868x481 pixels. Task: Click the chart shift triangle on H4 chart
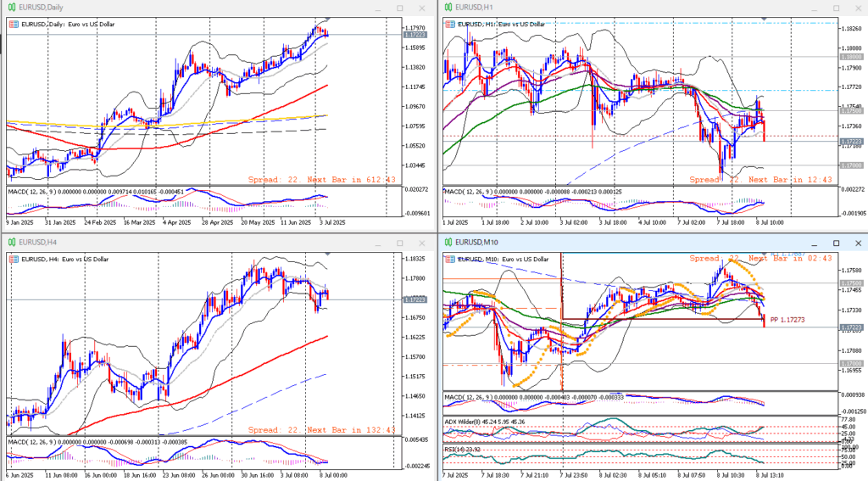click(x=328, y=254)
